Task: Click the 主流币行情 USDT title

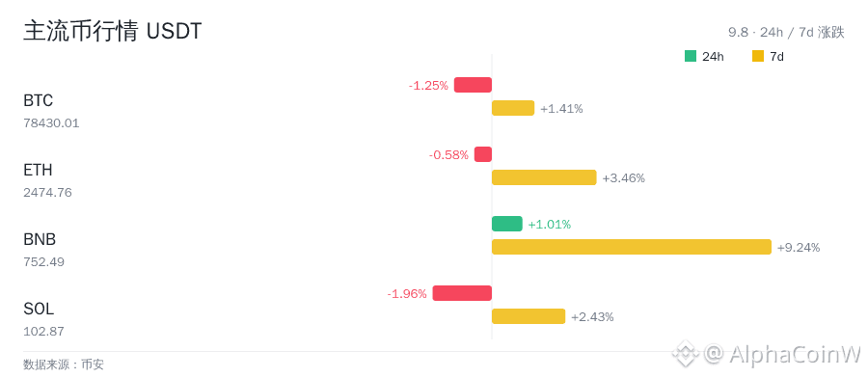Action: click(x=113, y=32)
